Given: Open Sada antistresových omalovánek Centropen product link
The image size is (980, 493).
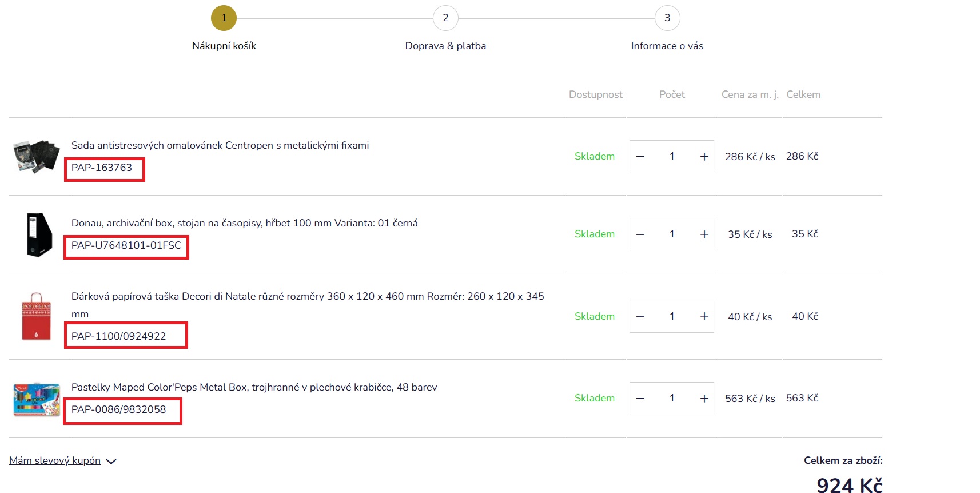Looking at the screenshot, I should pos(220,145).
